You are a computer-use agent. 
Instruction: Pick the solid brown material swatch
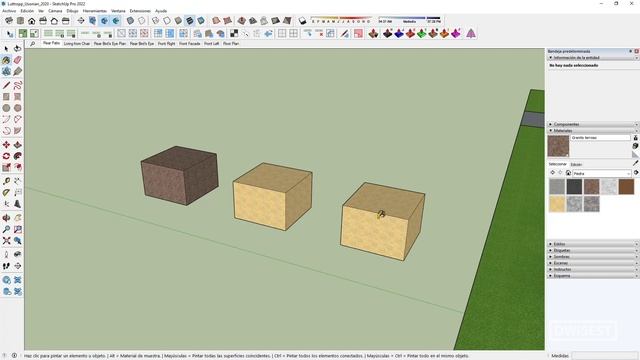pyautogui.click(x=626, y=187)
